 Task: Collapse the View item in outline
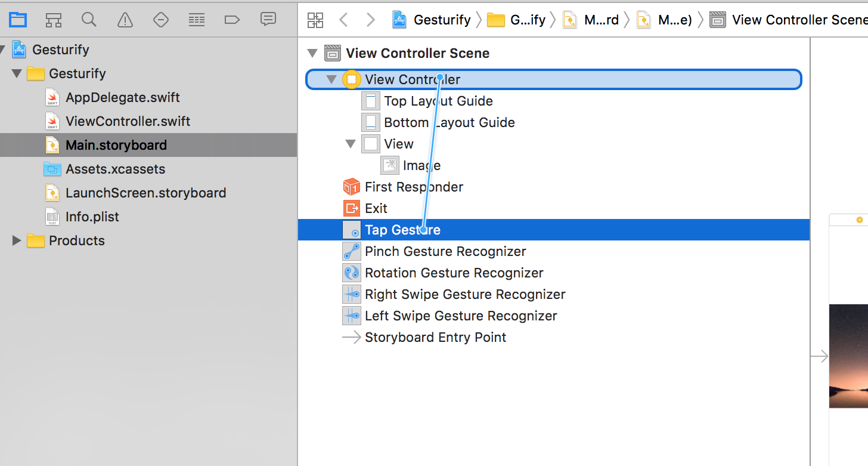pos(351,144)
